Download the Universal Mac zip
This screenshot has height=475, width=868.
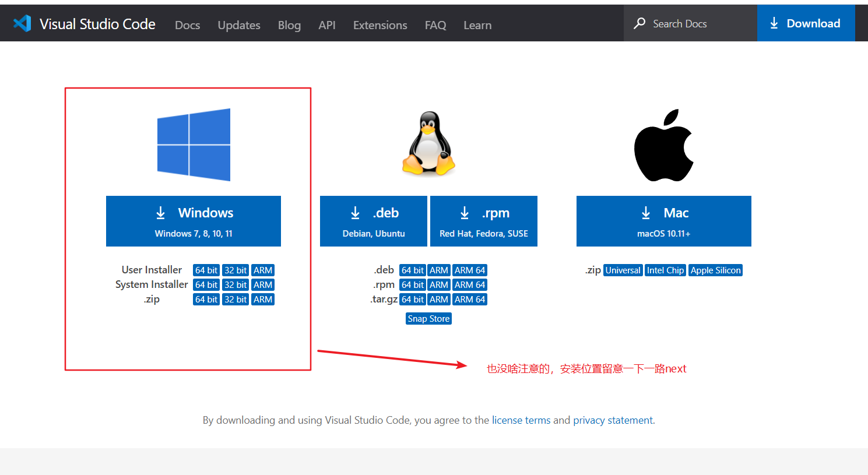click(623, 270)
